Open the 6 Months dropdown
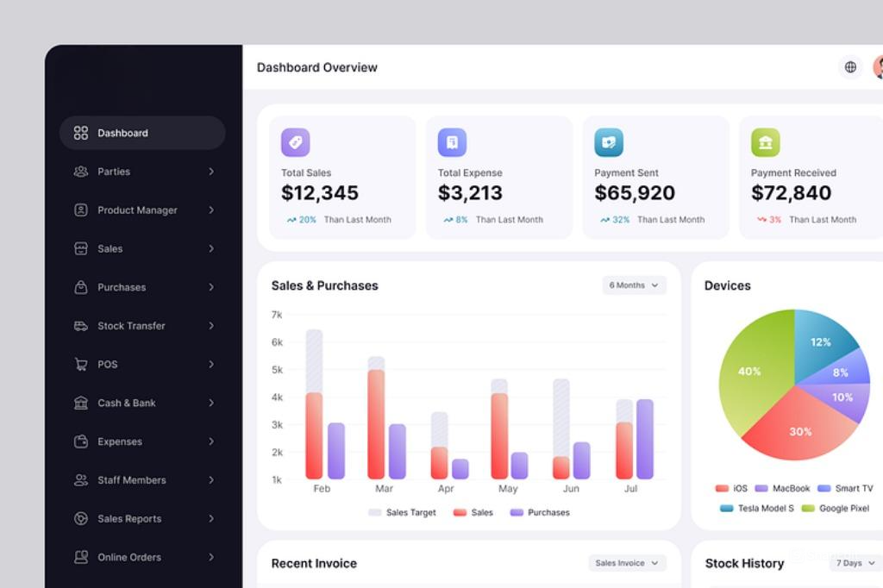The height and width of the screenshot is (588, 883). (x=634, y=285)
